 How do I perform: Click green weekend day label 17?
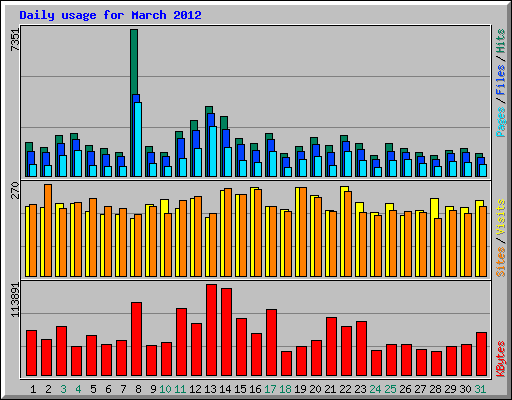[270, 389]
